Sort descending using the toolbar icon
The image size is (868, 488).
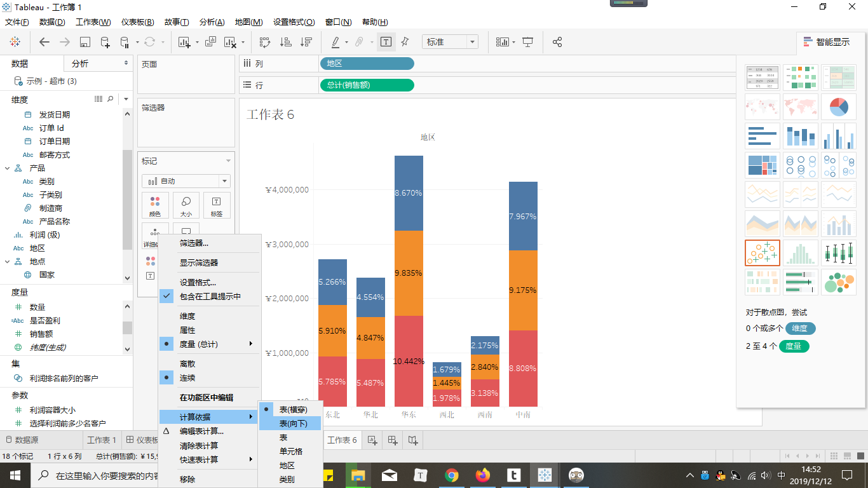click(x=306, y=42)
